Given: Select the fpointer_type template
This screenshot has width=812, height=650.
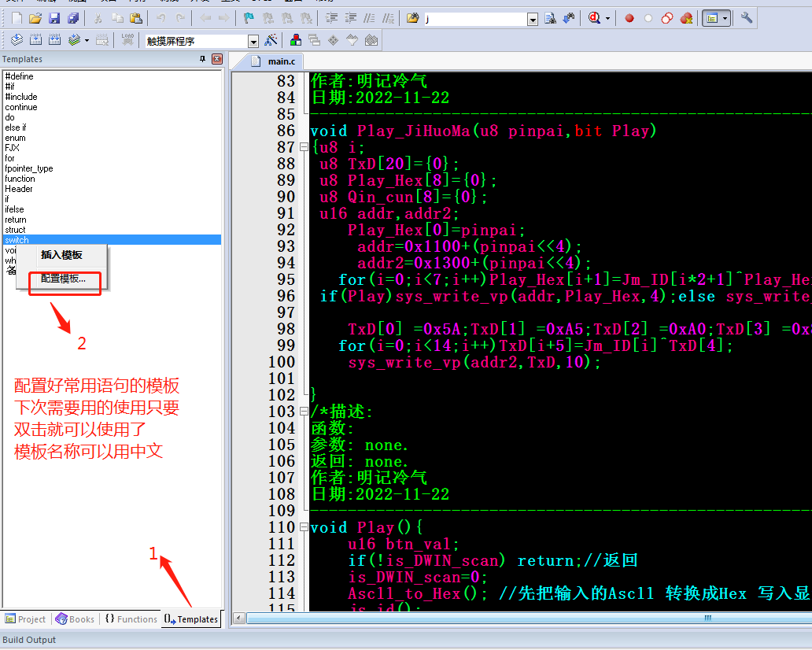Looking at the screenshot, I should pos(29,168).
